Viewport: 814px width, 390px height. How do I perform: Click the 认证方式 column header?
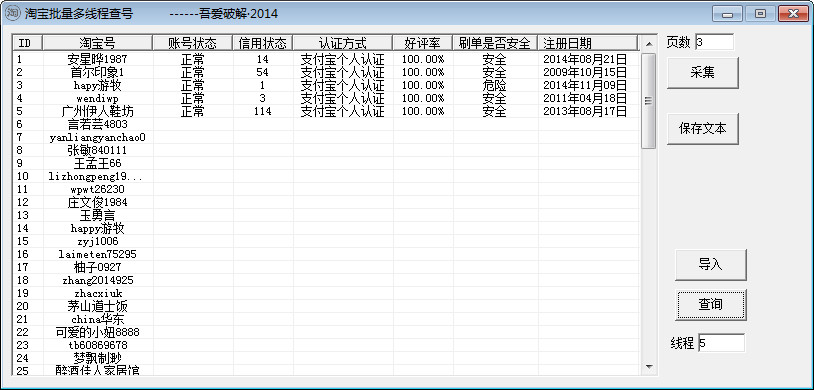click(343, 43)
